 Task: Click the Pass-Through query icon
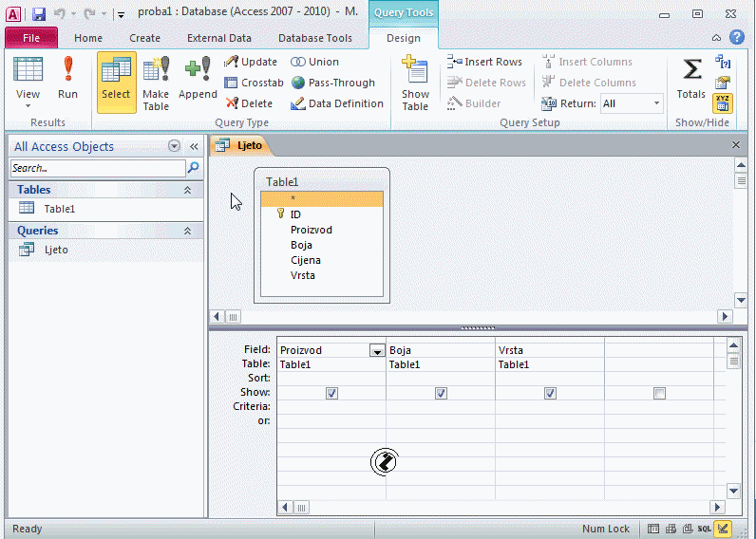333,83
